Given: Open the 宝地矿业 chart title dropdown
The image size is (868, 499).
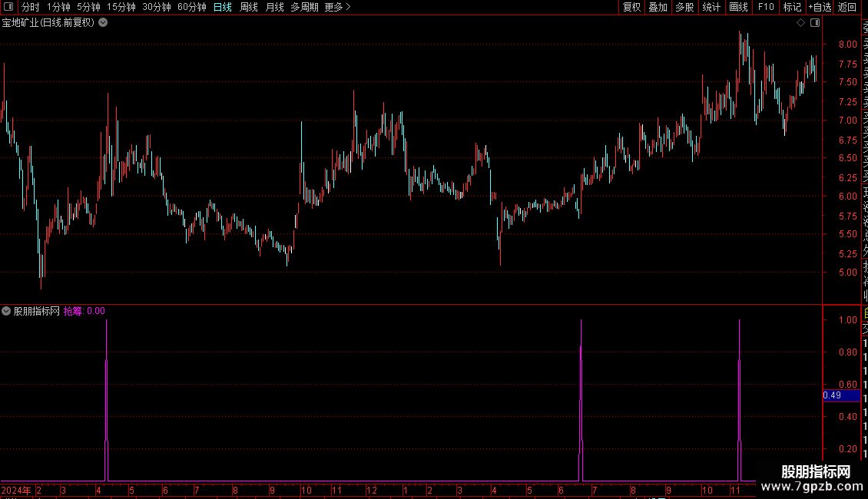Looking at the screenshot, I should pos(103,23).
